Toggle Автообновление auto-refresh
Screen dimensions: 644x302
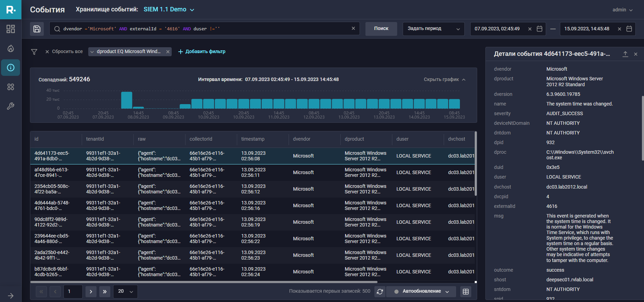pos(421,291)
